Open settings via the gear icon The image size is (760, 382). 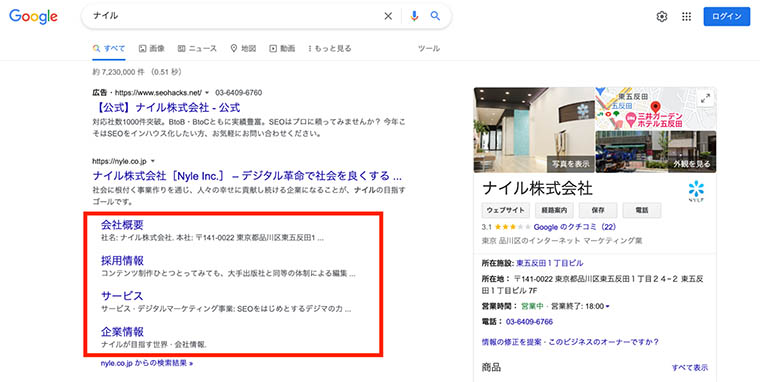(x=662, y=16)
